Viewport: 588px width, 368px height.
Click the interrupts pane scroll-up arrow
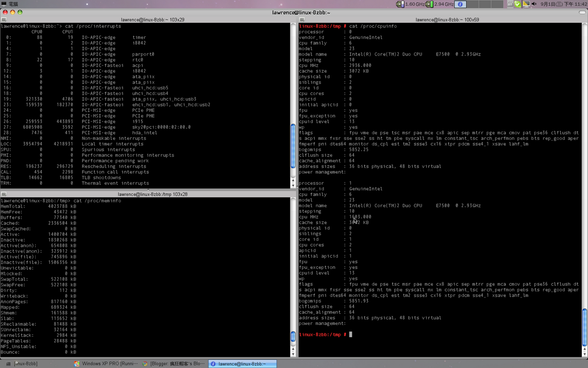click(x=293, y=180)
